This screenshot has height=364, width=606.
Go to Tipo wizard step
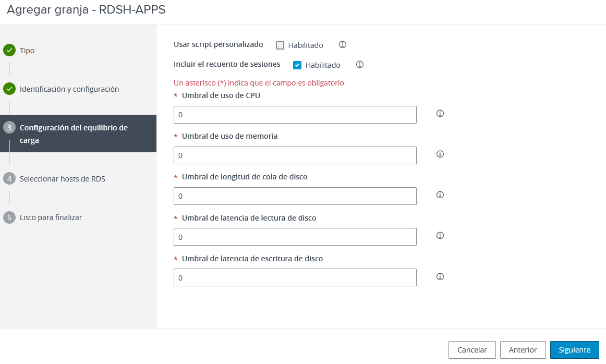(x=27, y=51)
